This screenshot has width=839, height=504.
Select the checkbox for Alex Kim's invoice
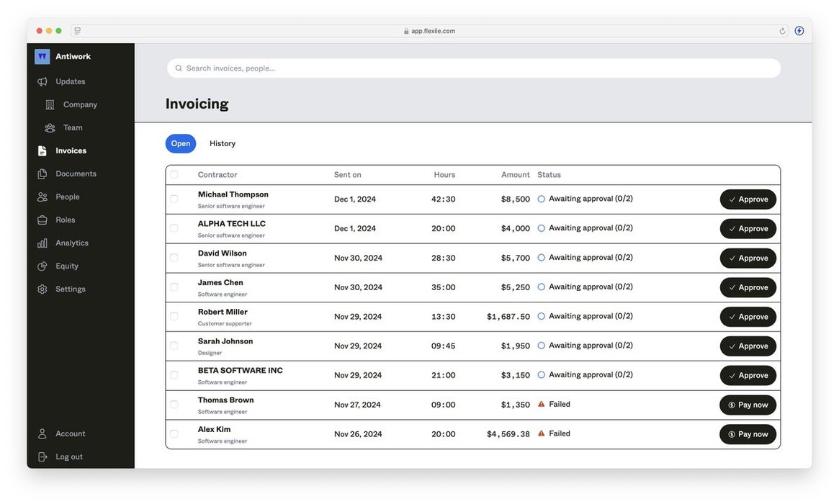(x=174, y=434)
